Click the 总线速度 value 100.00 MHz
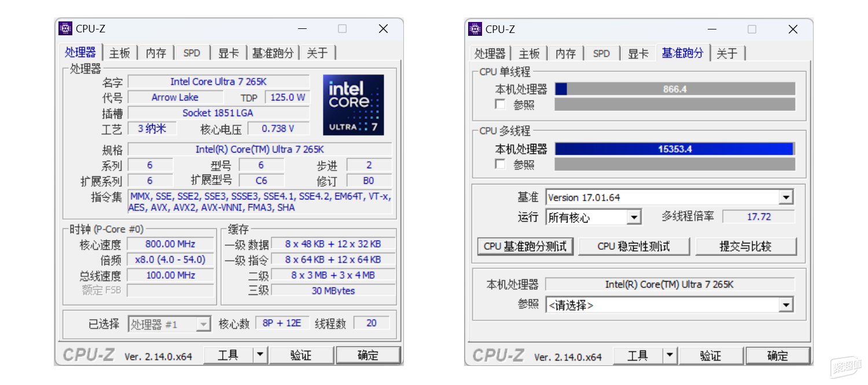This screenshot has height=385, width=868. (171, 275)
